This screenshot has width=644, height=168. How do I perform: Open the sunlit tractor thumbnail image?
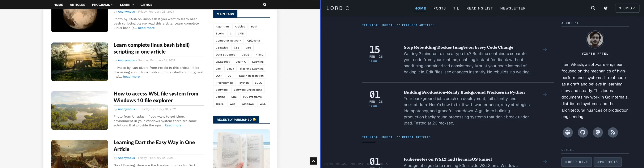[x=80, y=62]
